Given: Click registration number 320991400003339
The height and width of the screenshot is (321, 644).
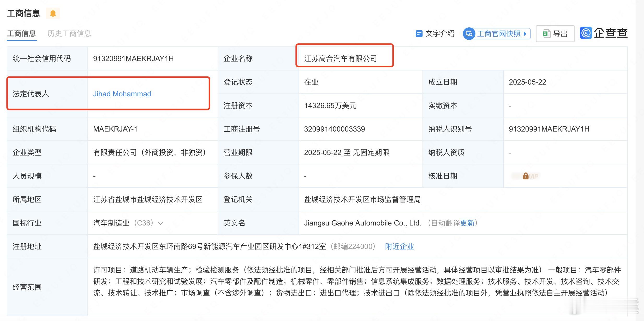Looking at the screenshot, I should (335, 129).
